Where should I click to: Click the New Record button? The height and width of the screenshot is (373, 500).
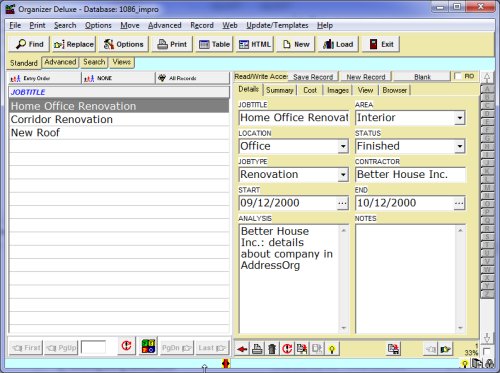click(x=366, y=77)
